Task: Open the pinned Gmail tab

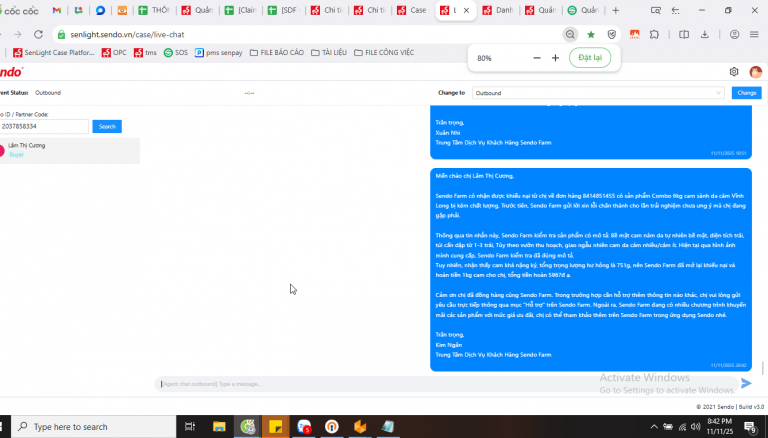Action: point(57,10)
